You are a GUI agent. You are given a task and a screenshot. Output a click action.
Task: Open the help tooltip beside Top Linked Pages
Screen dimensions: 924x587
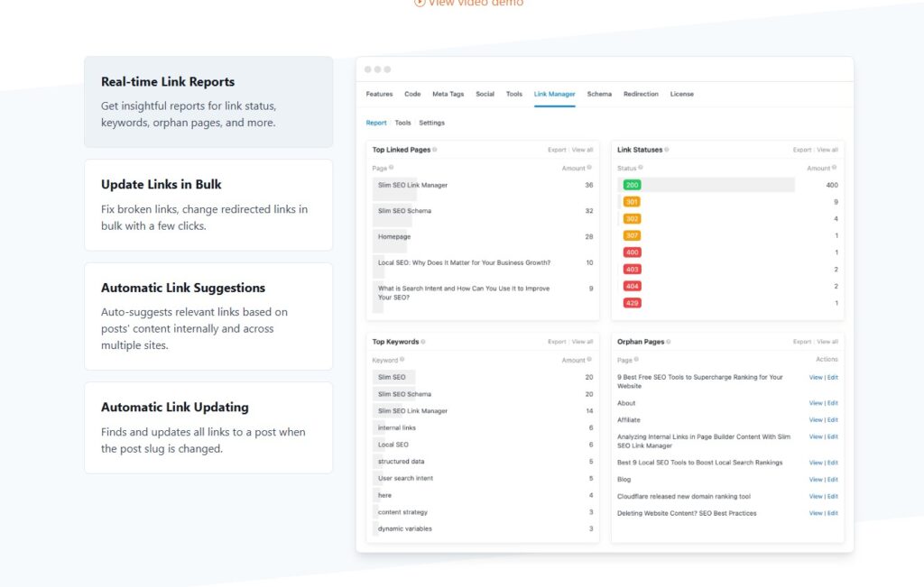point(435,150)
